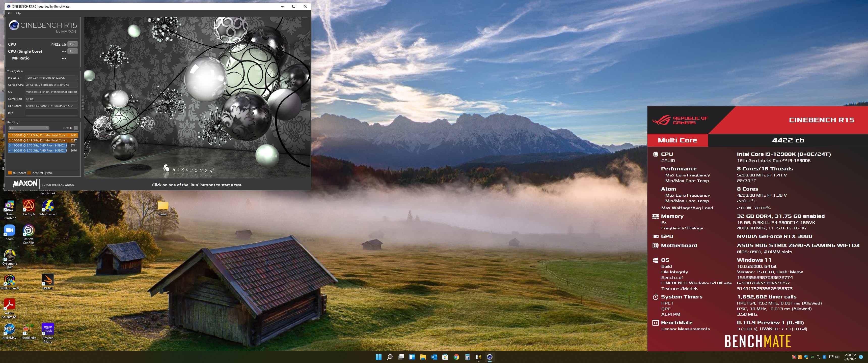The width and height of the screenshot is (868, 363).
Task: Open taskbar Search
Action: (390, 357)
